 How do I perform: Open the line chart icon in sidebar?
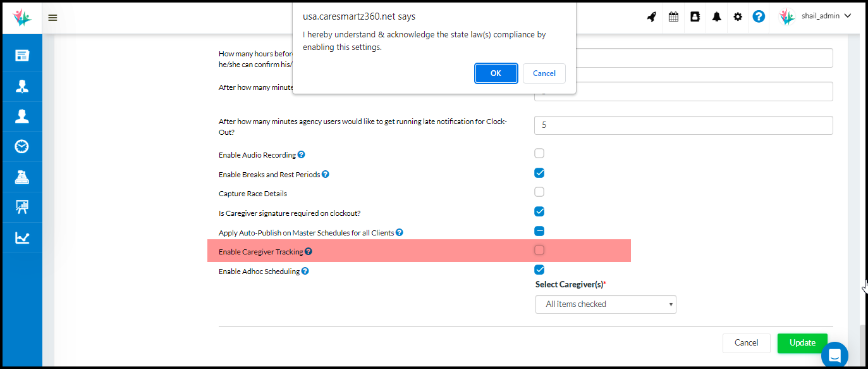coord(22,238)
